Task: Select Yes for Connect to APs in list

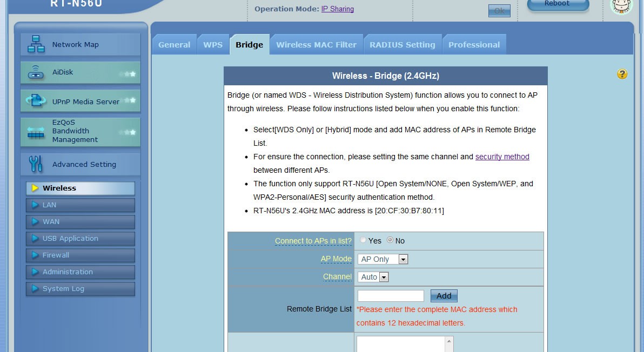Action: [363, 240]
